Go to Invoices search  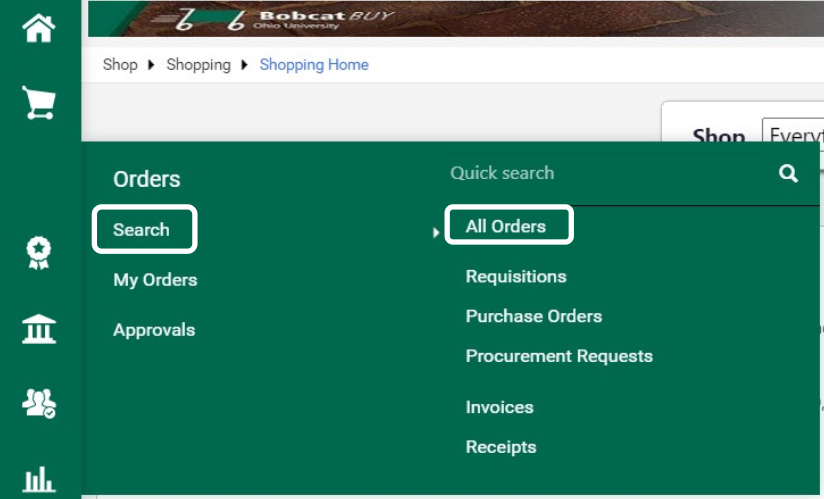pyautogui.click(x=500, y=407)
